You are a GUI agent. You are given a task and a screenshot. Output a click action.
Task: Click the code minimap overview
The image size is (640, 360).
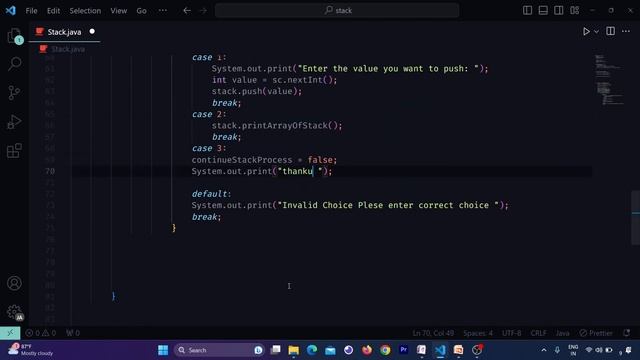[x=609, y=80]
